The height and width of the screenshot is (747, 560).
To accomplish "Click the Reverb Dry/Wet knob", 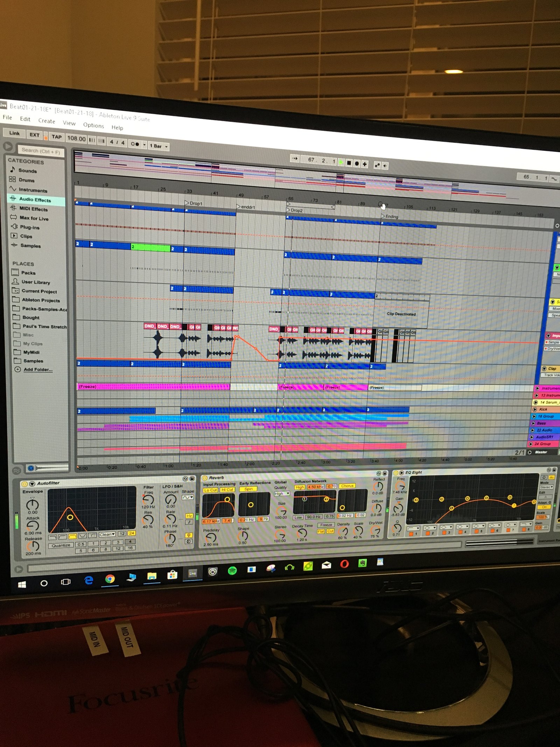I will click(375, 530).
